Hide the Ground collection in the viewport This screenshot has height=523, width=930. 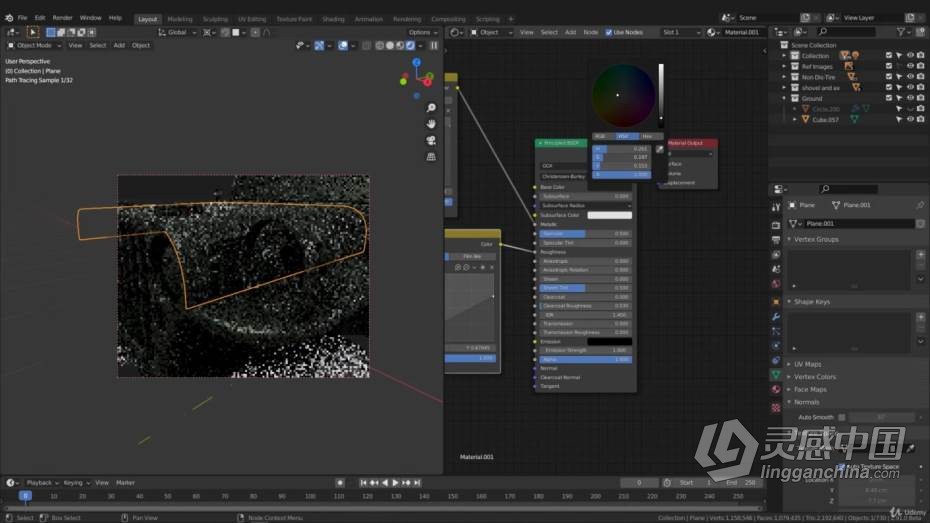910,98
